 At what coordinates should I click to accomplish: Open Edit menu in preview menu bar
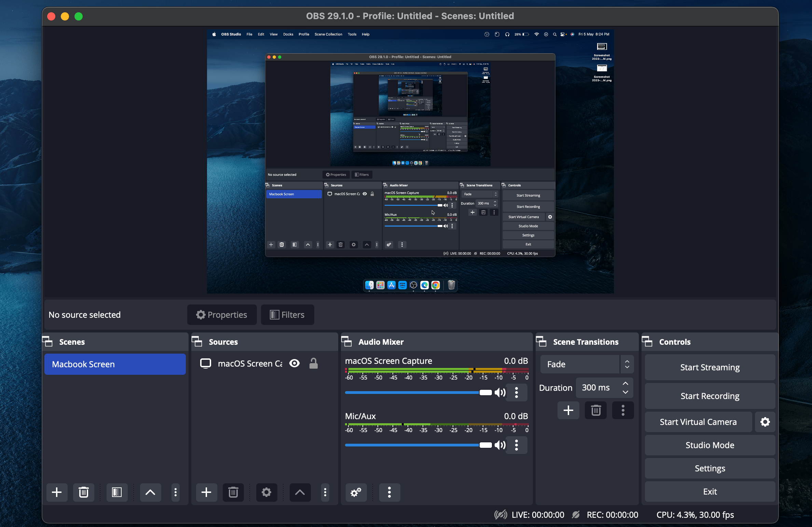tap(261, 34)
